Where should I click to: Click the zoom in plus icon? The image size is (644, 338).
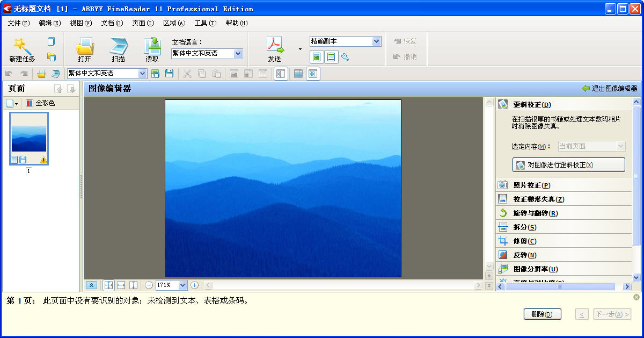point(194,285)
